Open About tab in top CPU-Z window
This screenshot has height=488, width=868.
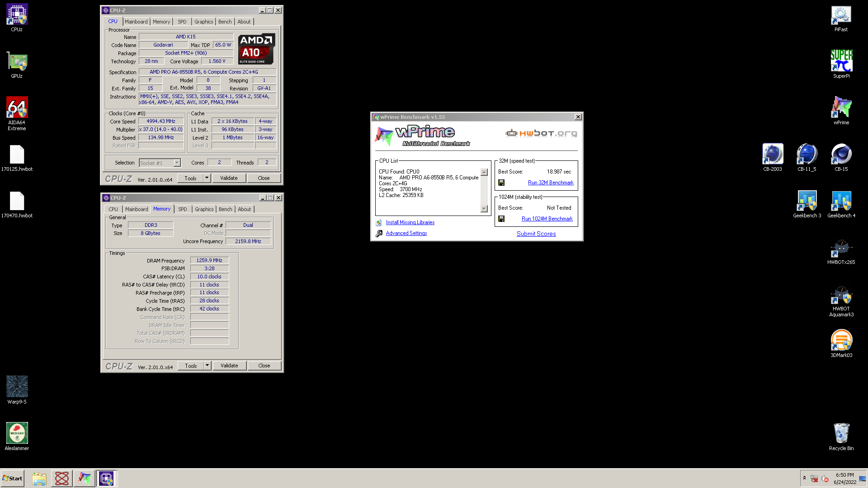point(244,22)
